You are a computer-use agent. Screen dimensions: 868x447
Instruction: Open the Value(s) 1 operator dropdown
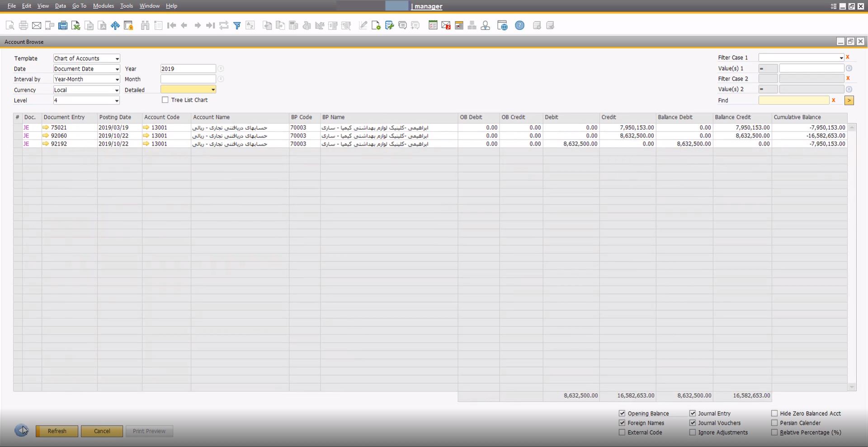point(768,68)
